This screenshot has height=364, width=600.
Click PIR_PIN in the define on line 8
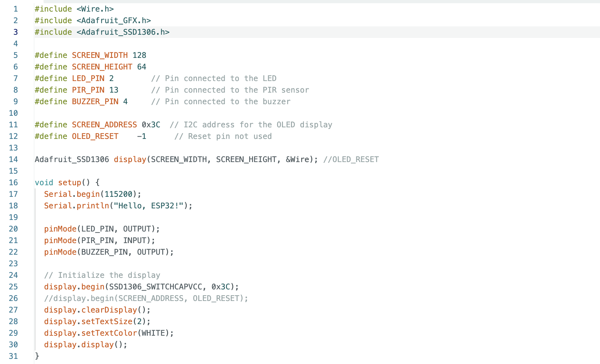88,90
